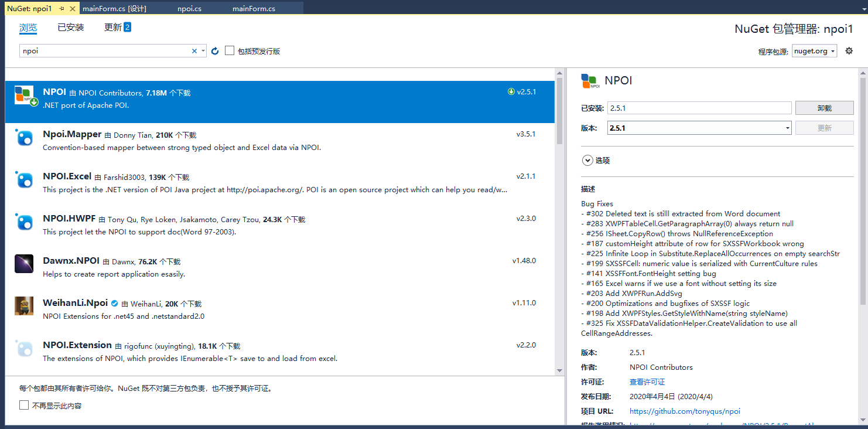
Task: Select the Dawnx.NPOI package name
Action: pyautogui.click(x=71, y=261)
